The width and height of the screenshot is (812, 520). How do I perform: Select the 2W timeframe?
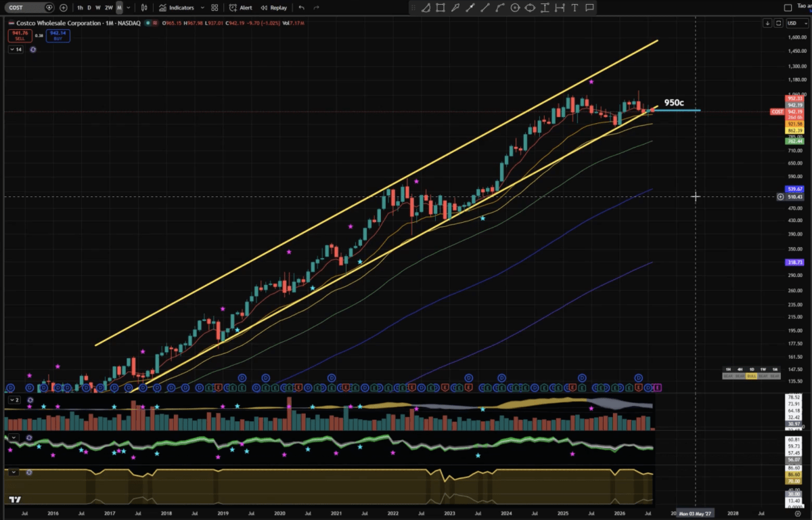[109, 7]
